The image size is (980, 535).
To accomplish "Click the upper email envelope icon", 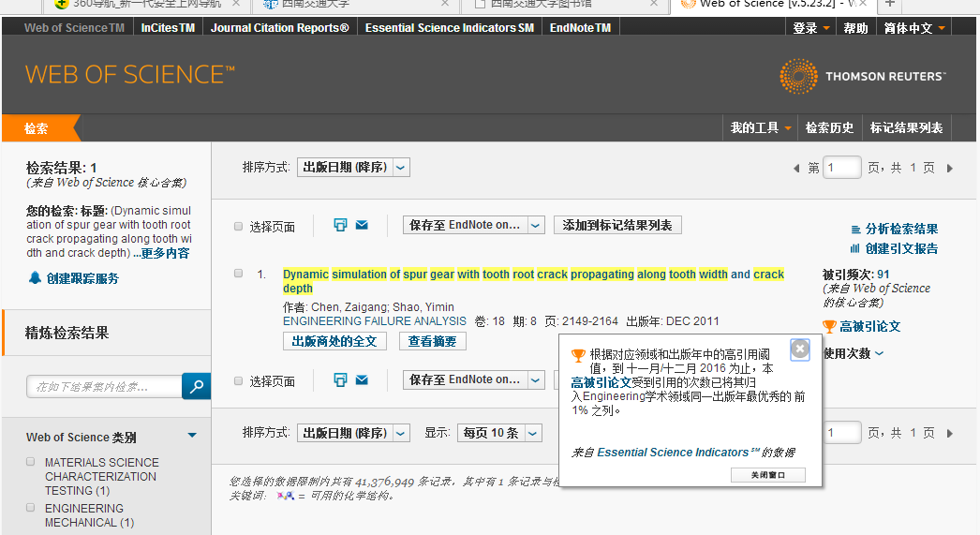I will (x=362, y=225).
